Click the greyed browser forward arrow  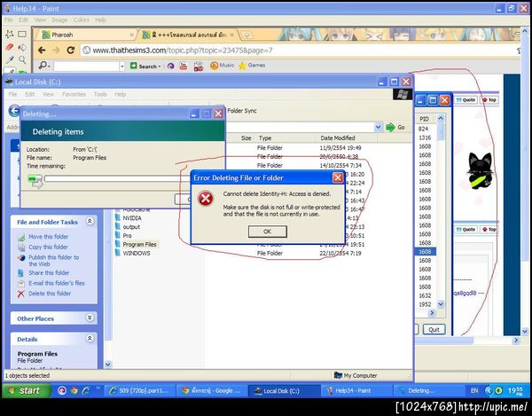pyautogui.click(x=56, y=51)
